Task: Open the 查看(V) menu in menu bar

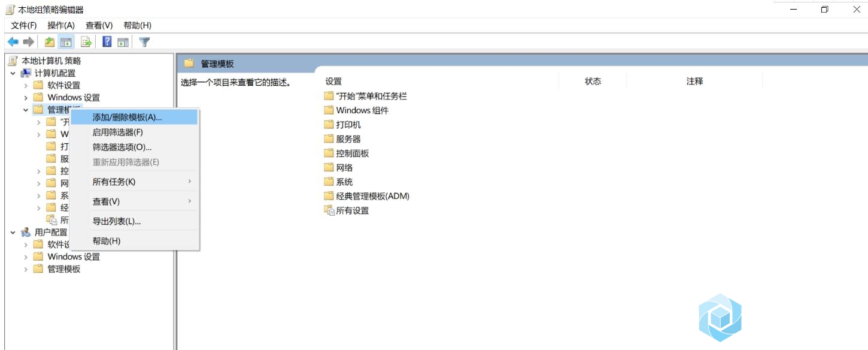Action: (x=99, y=25)
